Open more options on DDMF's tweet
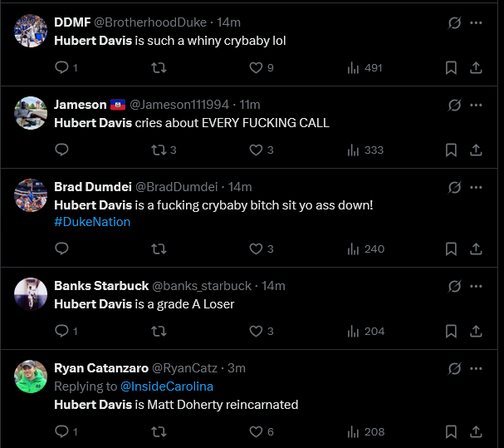 click(477, 22)
